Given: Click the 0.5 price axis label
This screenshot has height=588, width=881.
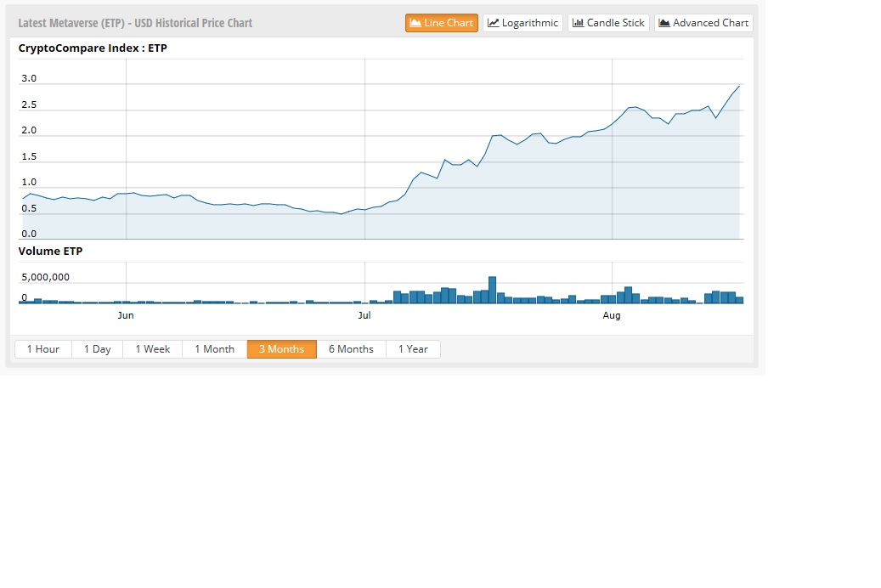Looking at the screenshot, I should point(29,208).
